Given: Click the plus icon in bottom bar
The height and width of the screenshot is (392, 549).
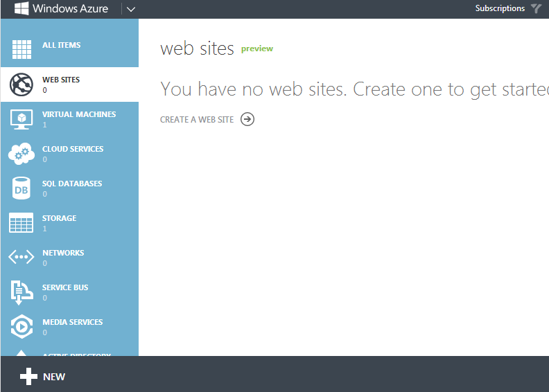Looking at the screenshot, I should tap(28, 377).
